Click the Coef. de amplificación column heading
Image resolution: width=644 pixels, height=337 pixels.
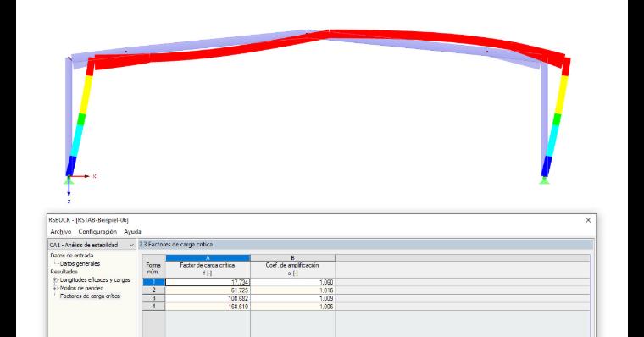pyautogui.click(x=292, y=269)
